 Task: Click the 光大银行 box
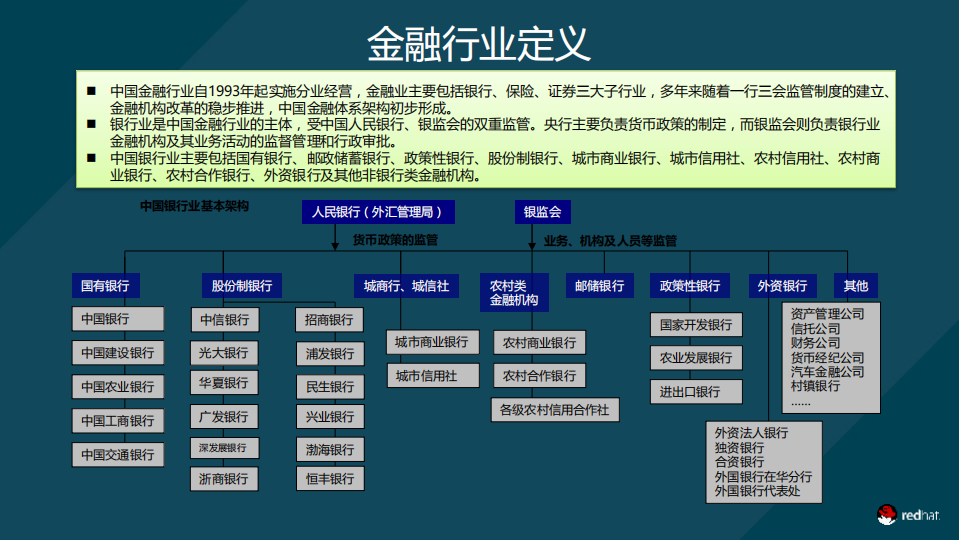point(224,353)
